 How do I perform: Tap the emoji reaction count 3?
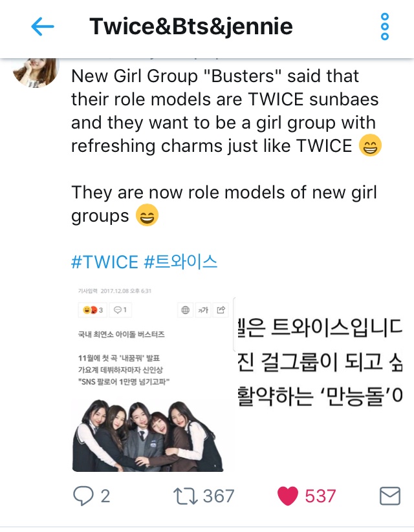coord(93,310)
